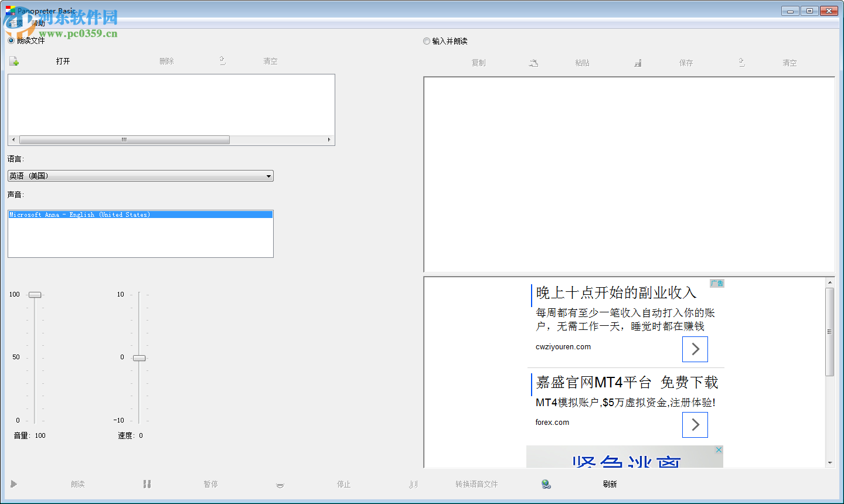844x504 pixels.
Task: Select the Microsoft Anna voice entry
Action: (140, 214)
